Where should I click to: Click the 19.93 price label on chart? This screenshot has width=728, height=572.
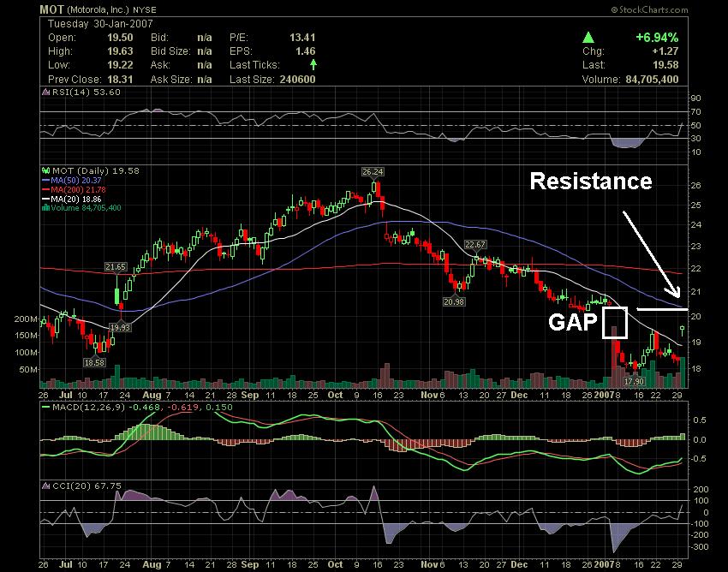pos(120,327)
